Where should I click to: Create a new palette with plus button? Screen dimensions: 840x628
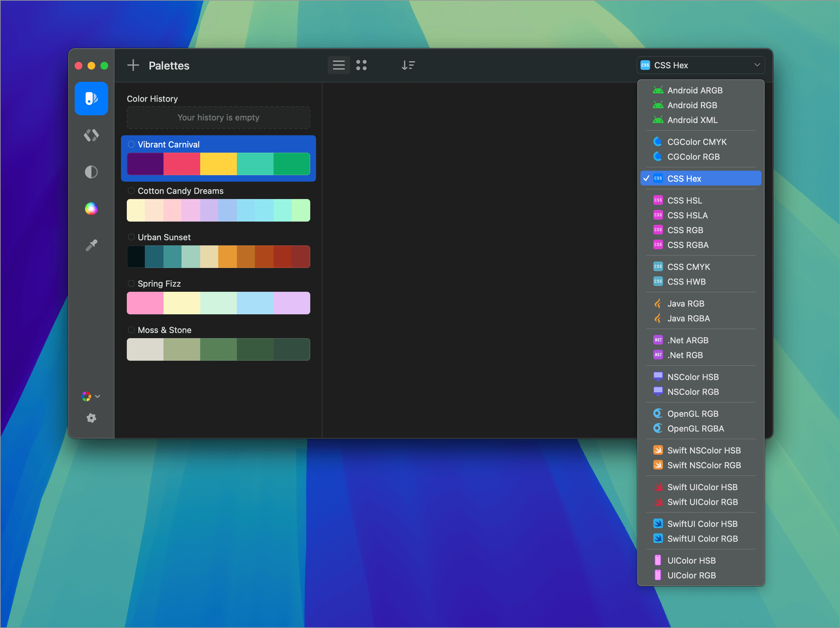(x=133, y=65)
